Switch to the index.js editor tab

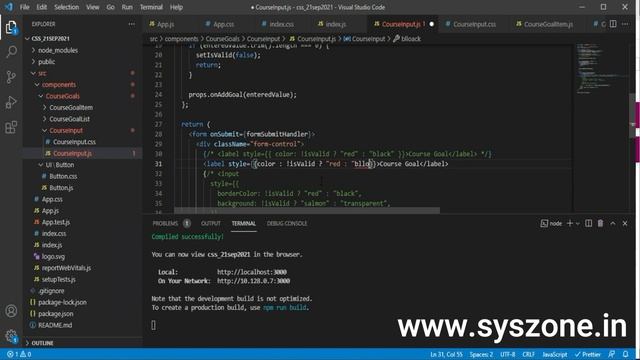(x=336, y=24)
